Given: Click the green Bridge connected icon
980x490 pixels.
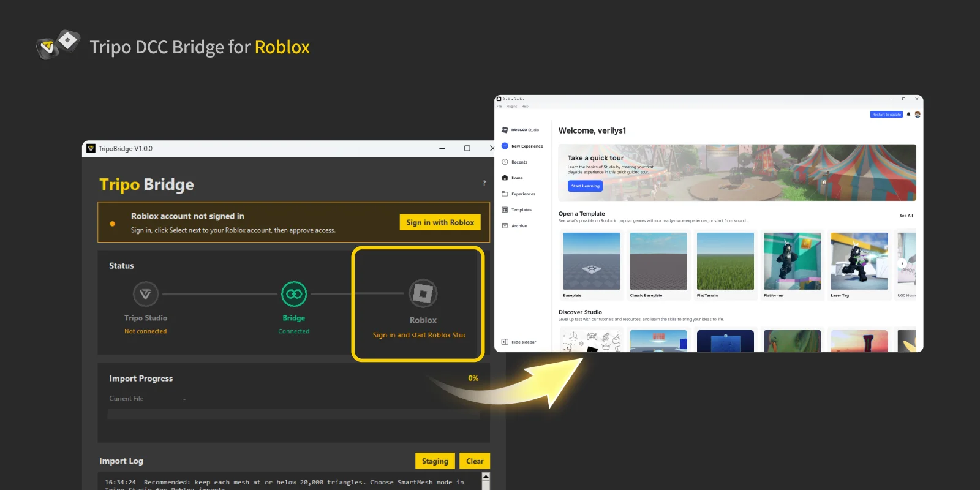Looking at the screenshot, I should (294, 294).
